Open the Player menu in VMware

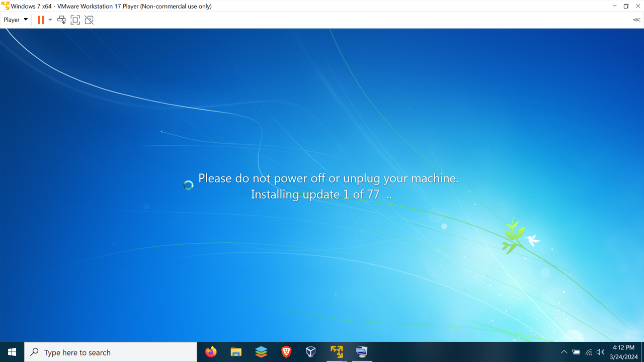click(x=16, y=20)
